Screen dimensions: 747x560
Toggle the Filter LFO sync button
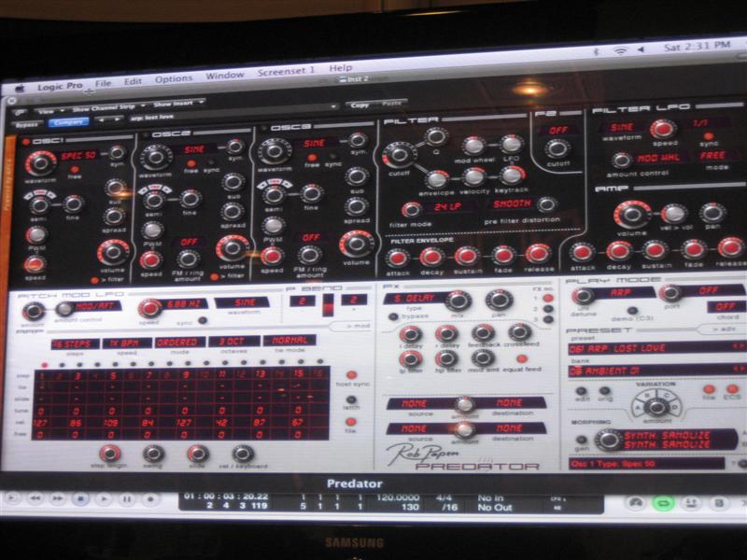click(x=709, y=136)
